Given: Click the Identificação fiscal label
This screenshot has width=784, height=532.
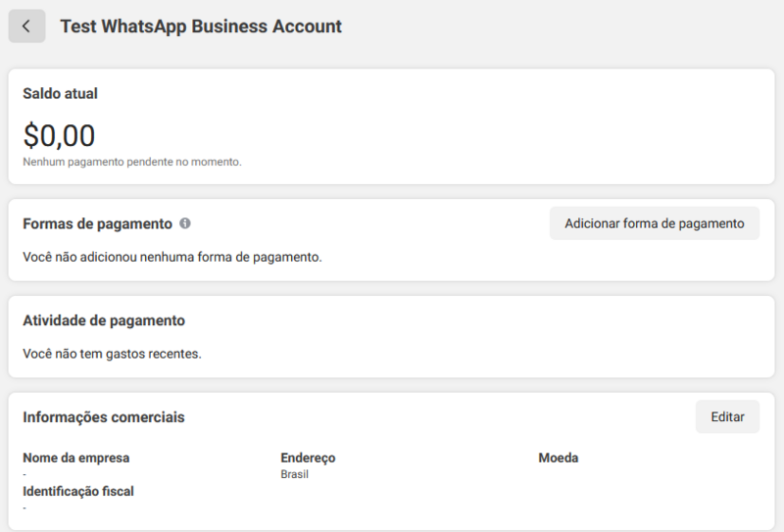Looking at the screenshot, I should pos(78,492).
